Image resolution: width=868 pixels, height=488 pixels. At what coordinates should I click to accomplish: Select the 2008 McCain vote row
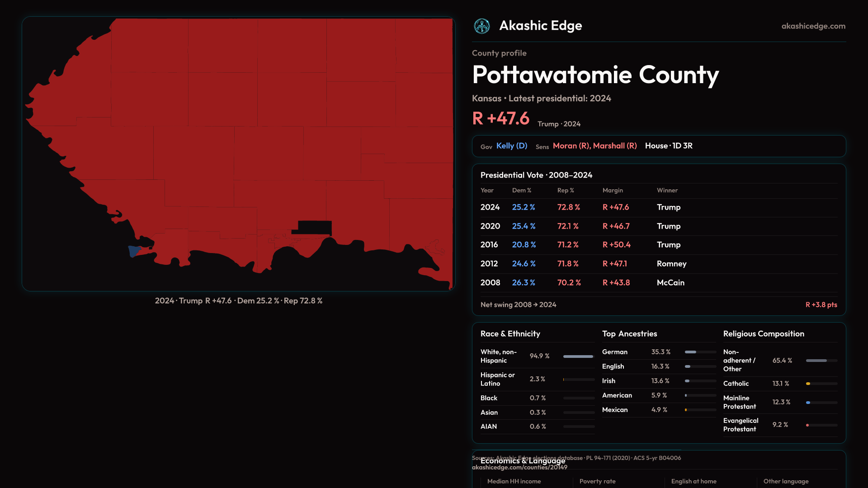tap(658, 283)
